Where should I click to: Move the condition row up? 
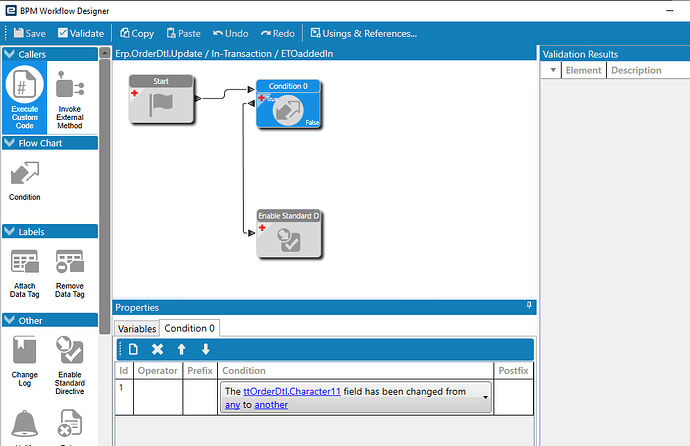[x=181, y=349]
